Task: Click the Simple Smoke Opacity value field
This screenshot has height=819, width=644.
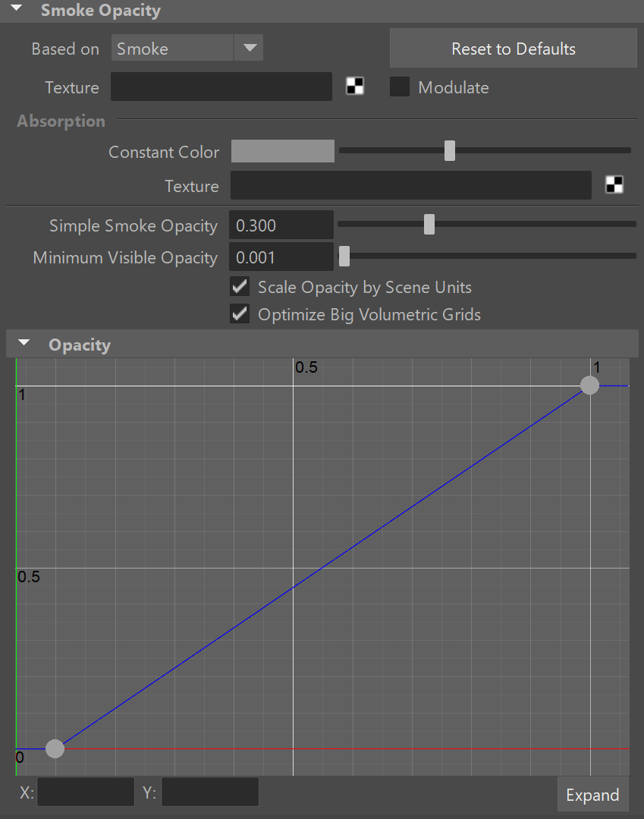Action: (281, 225)
